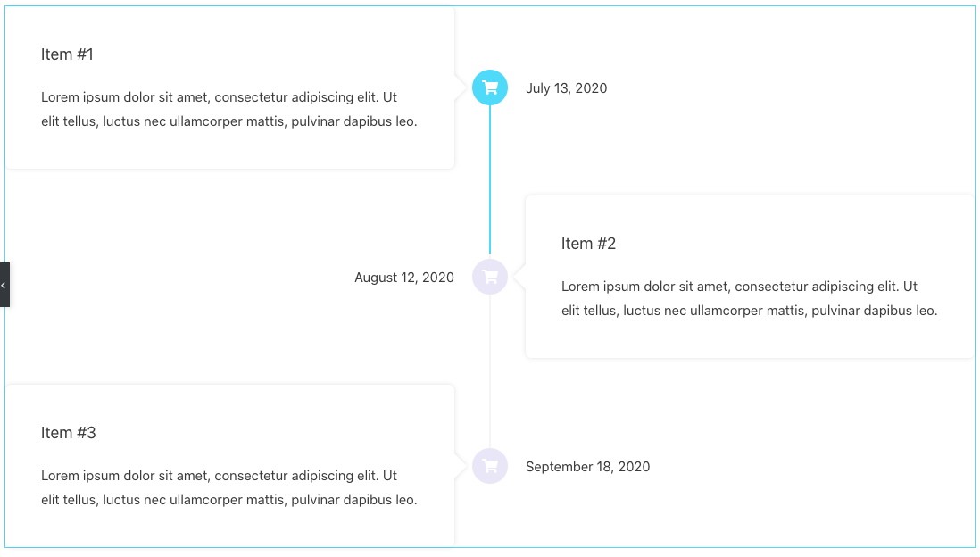Select the July 13, 2020 date label
Screen dimensions: 980x557
coord(566,88)
